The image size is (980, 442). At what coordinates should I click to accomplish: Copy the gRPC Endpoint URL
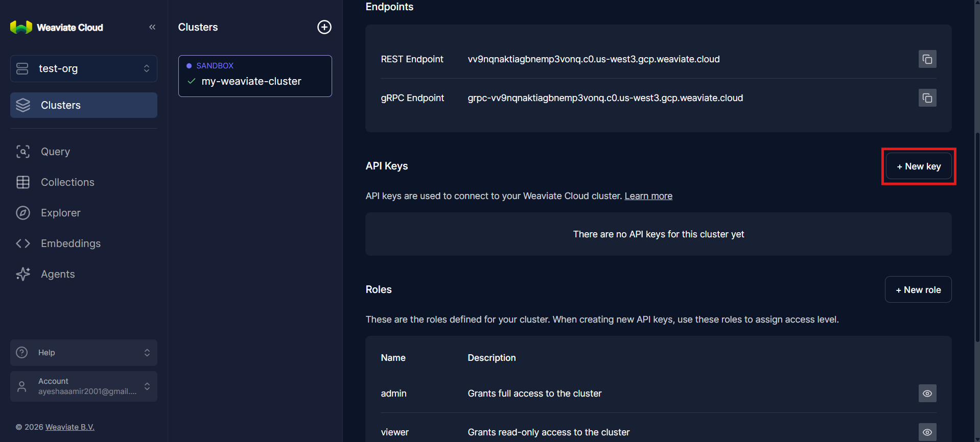927,98
